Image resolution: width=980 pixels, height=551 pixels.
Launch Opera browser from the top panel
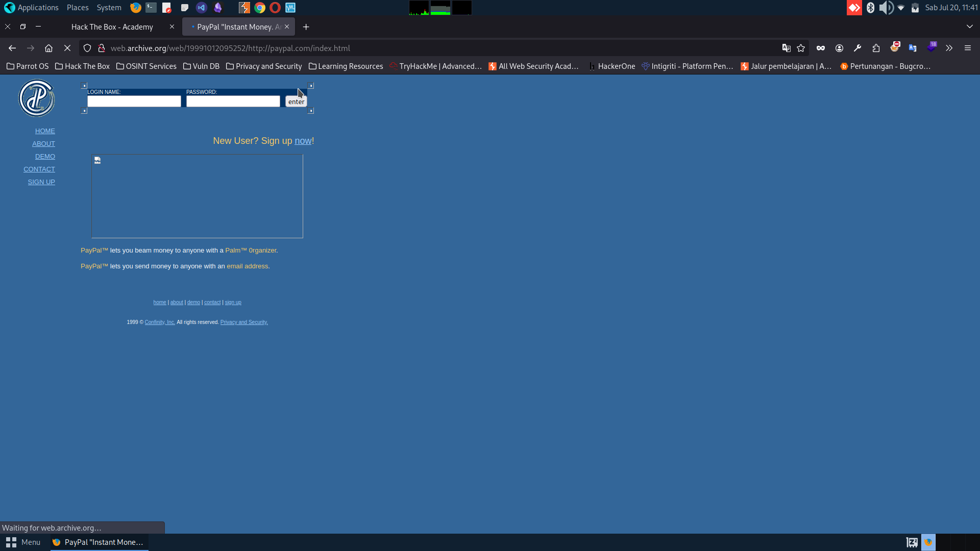point(275,8)
